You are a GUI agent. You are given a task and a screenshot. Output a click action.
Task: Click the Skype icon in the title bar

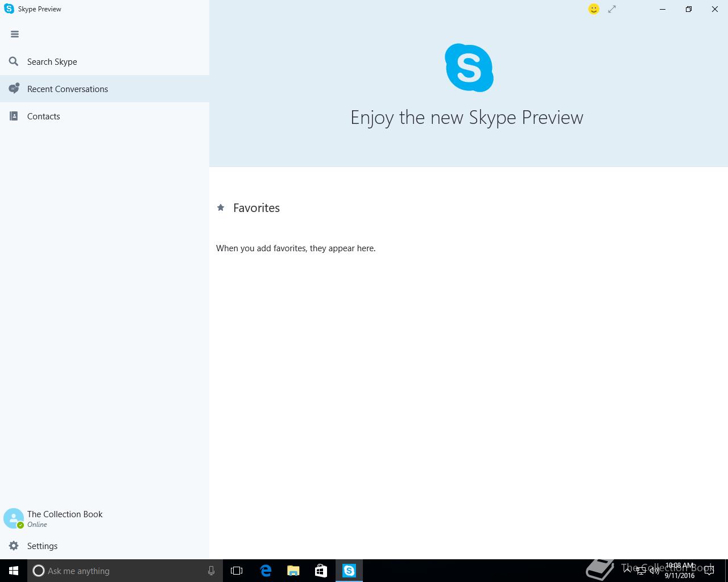[9, 9]
